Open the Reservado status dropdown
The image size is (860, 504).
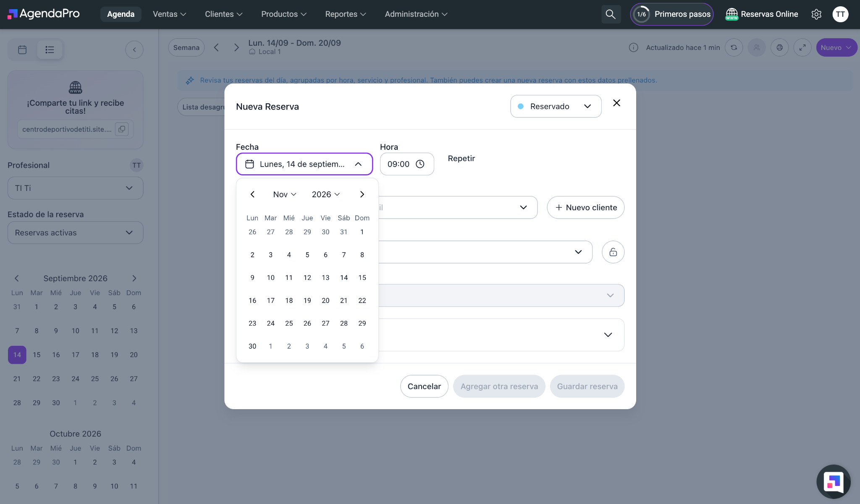point(556,106)
